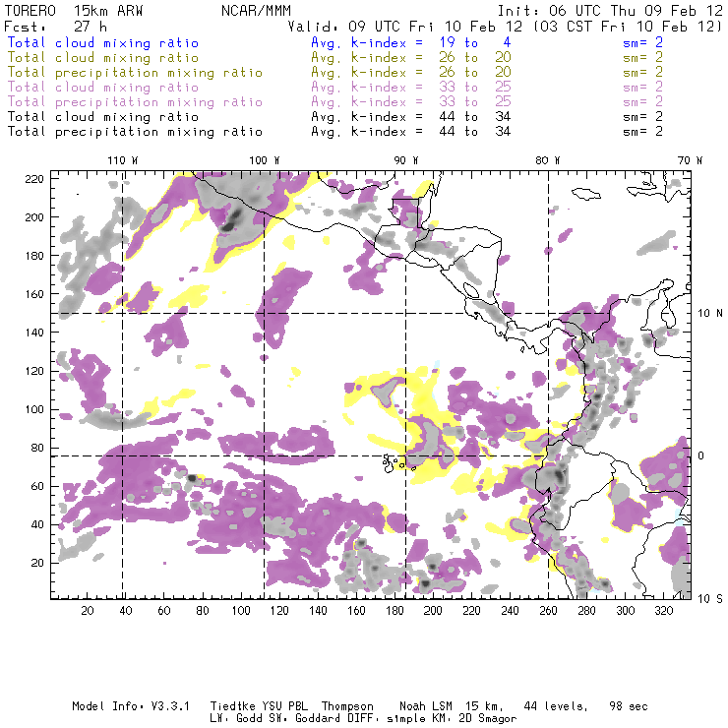Click the purple "Total cloud mixing ratio" legend entry
The image size is (728, 728).
click(x=103, y=88)
